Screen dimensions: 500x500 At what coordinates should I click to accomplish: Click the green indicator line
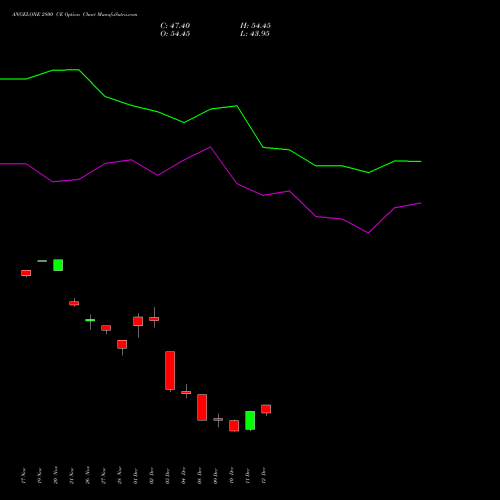click(210, 109)
